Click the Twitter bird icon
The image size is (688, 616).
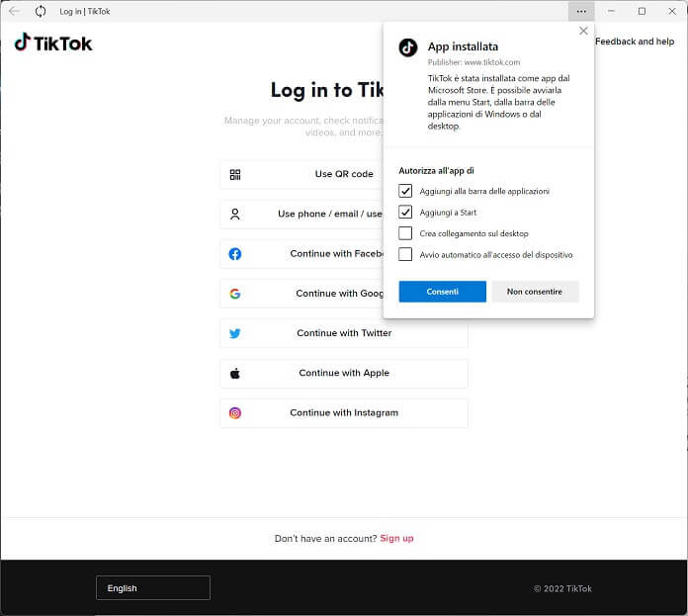click(x=235, y=333)
